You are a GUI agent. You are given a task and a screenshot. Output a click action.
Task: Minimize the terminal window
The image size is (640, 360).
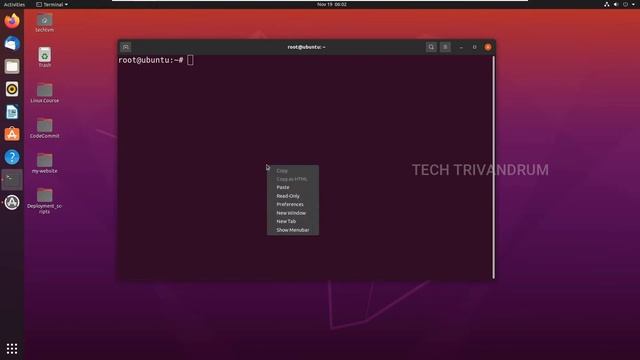pyautogui.click(x=461, y=47)
